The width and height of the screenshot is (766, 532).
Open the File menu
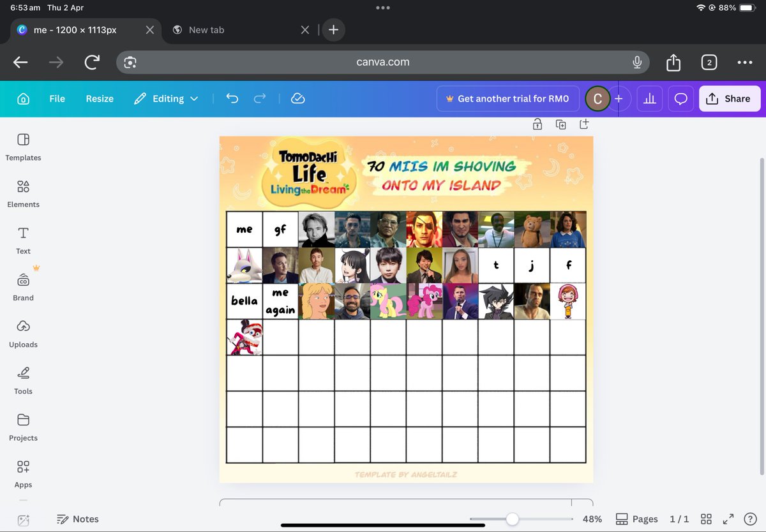tap(57, 99)
